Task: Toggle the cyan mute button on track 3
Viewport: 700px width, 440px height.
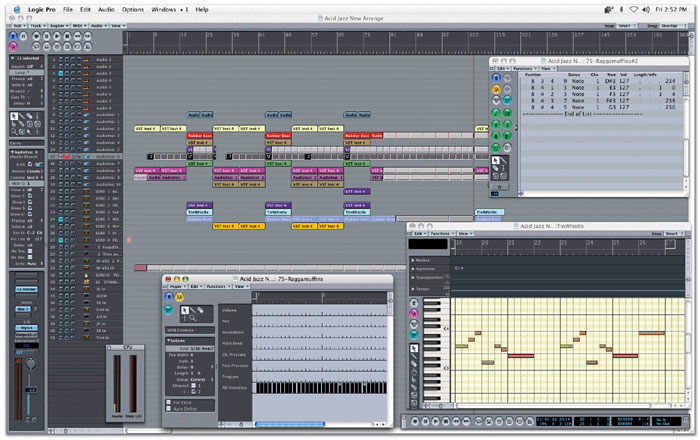Action: coord(61,73)
